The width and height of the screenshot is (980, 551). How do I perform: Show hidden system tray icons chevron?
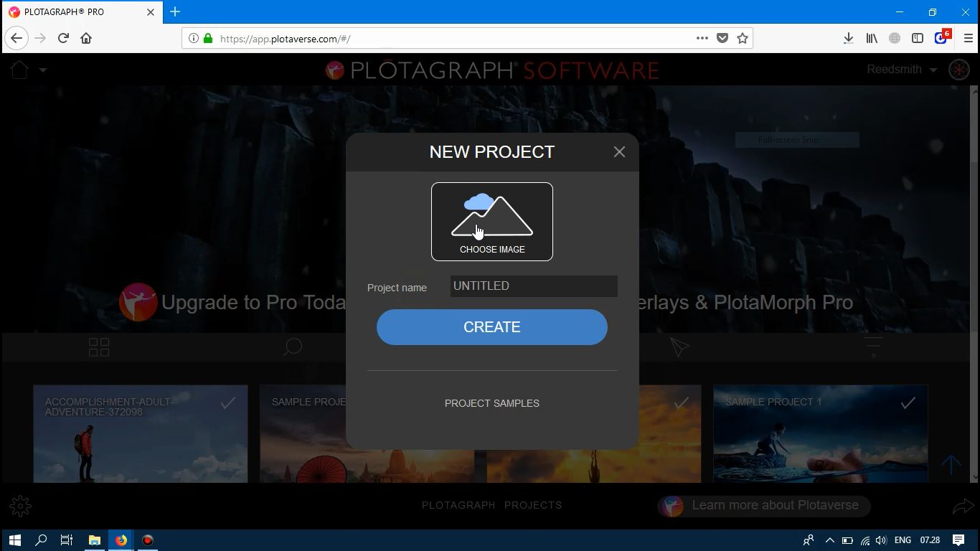pyautogui.click(x=829, y=540)
